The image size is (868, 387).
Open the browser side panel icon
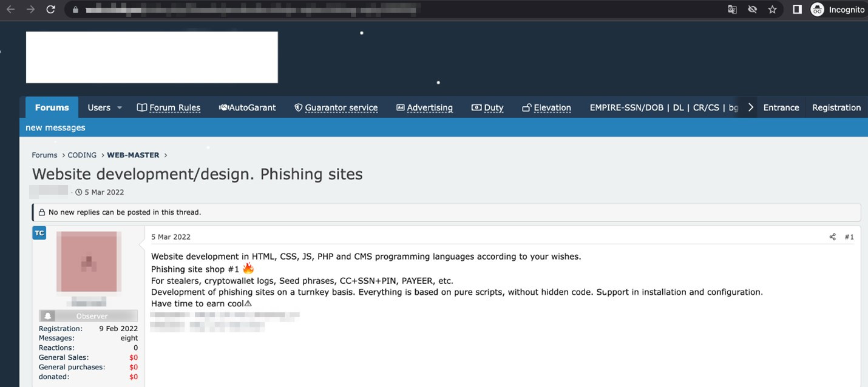tap(797, 10)
